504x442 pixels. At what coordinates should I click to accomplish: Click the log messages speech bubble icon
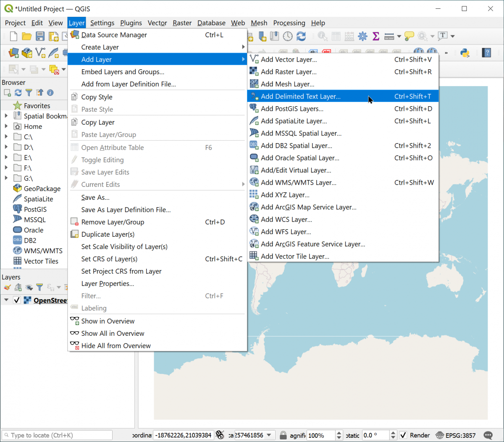pyautogui.click(x=488, y=435)
